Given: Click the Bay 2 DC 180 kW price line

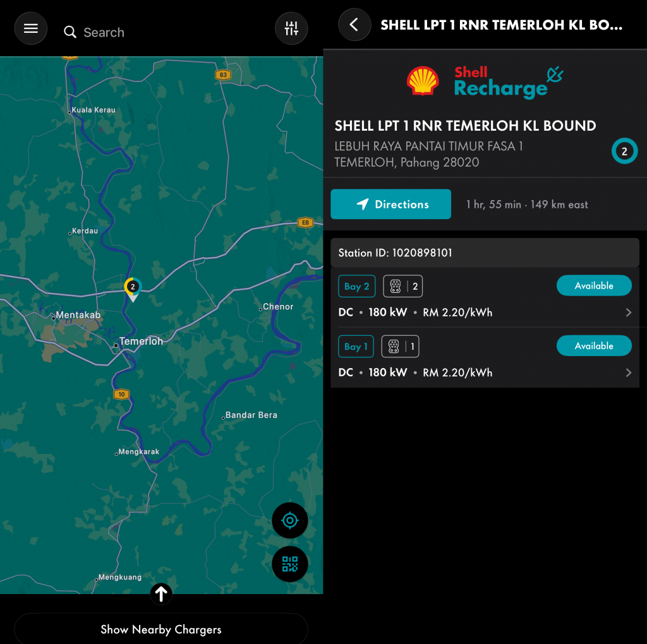Looking at the screenshot, I should [415, 313].
